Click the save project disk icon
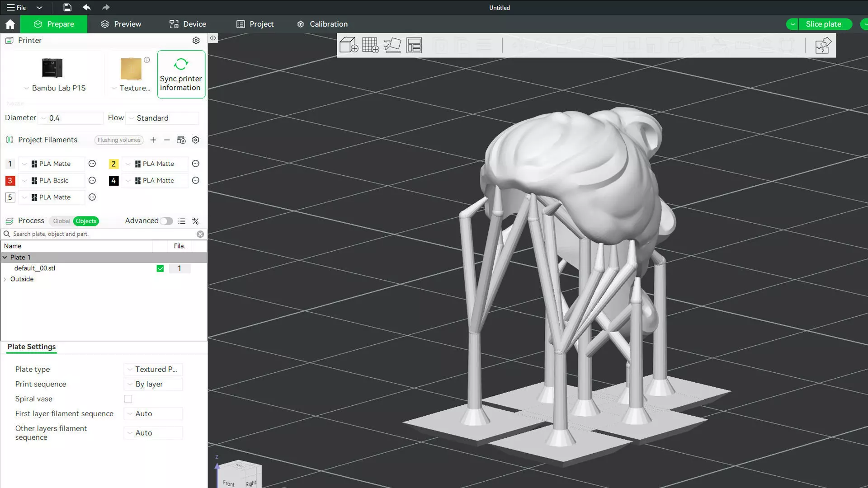 coord(67,7)
